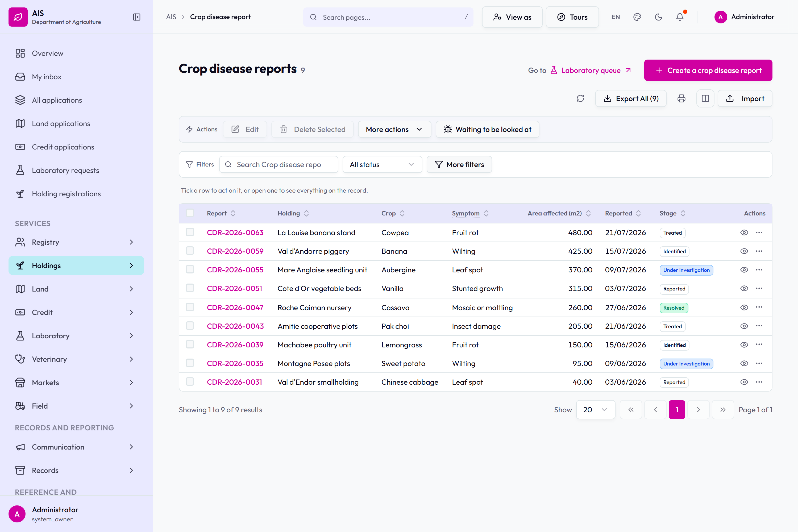
Task: Go to Laboratory requests in the sidebar
Action: point(76,170)
